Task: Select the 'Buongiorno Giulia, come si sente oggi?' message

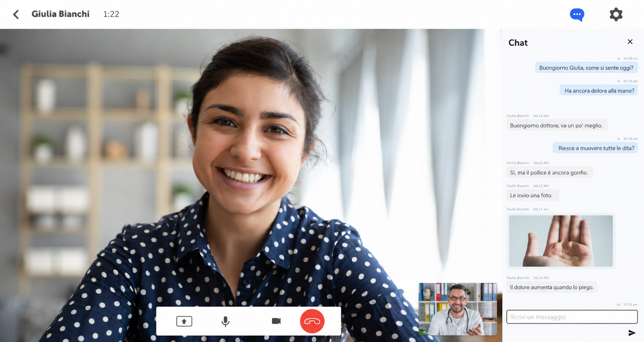Action: [586, 68]
